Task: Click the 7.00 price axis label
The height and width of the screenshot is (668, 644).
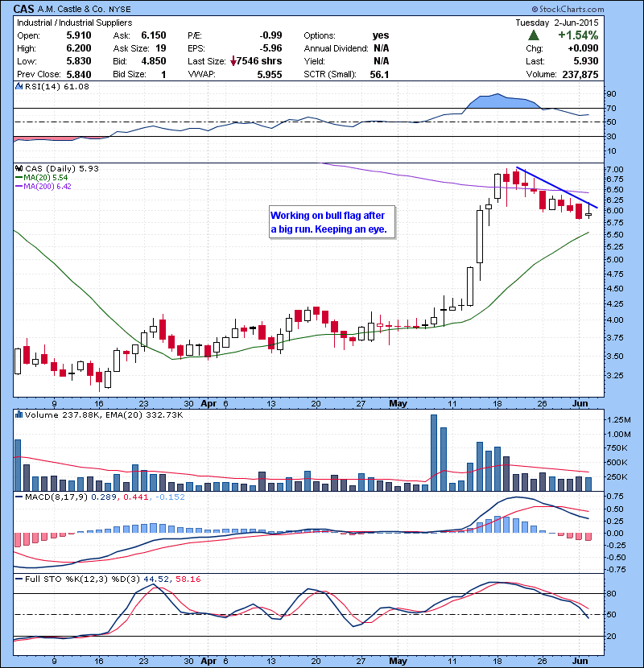Action: click(615, 170)
